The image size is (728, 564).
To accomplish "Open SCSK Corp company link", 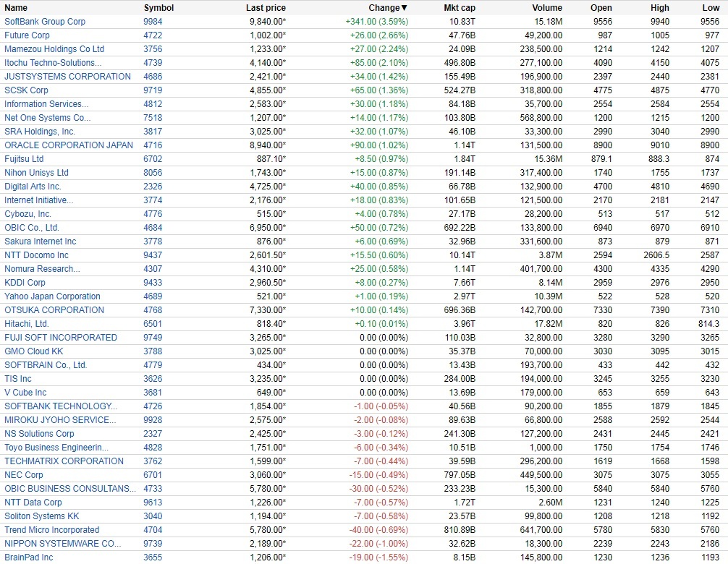I will (x=27, y=90).
